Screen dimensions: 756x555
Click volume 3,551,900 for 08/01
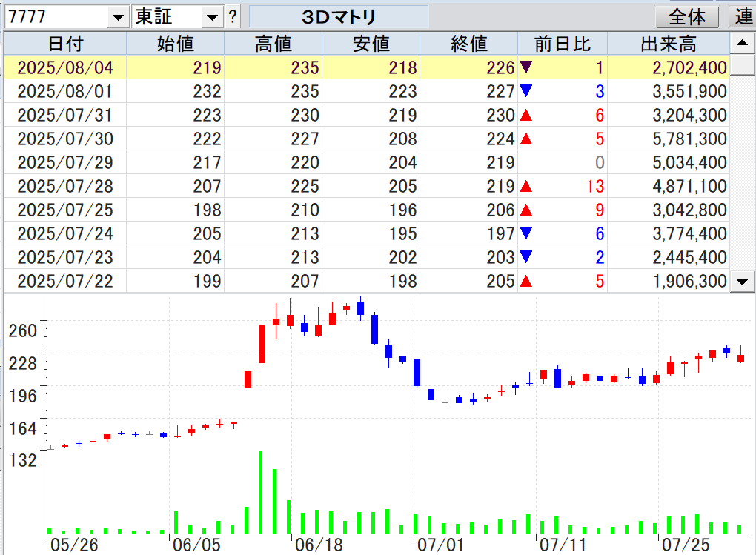click(689, 91)
